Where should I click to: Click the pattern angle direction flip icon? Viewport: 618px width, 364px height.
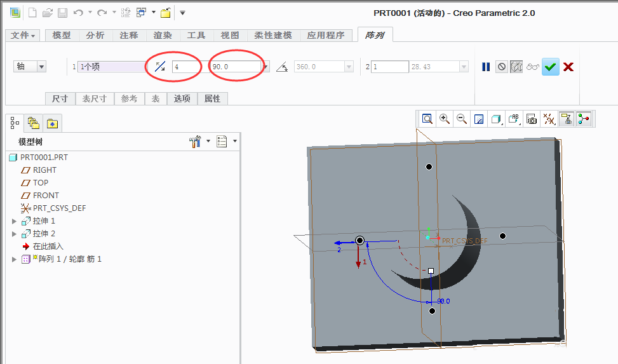(x=159, y=67)
